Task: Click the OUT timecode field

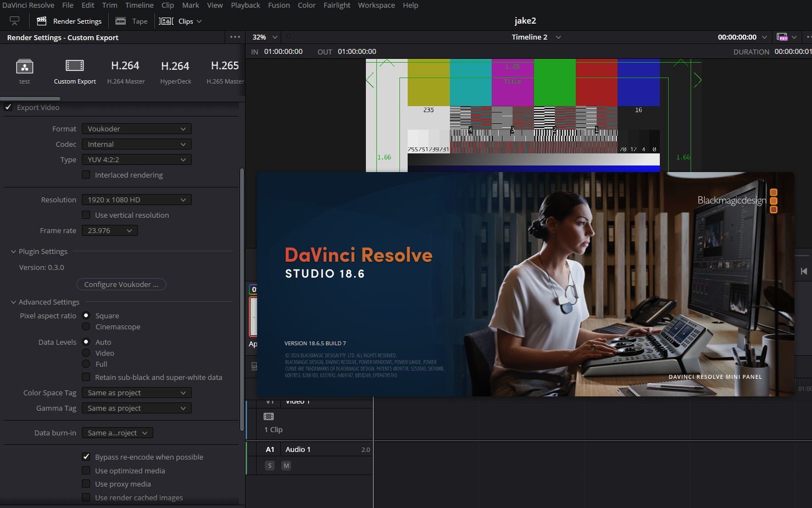Action: [x=357, y=51]
